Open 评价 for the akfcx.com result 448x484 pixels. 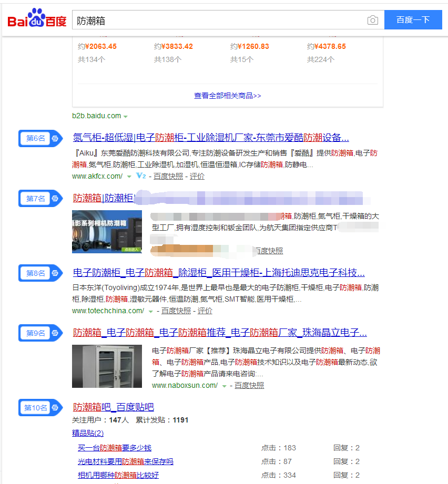[197, 176]
